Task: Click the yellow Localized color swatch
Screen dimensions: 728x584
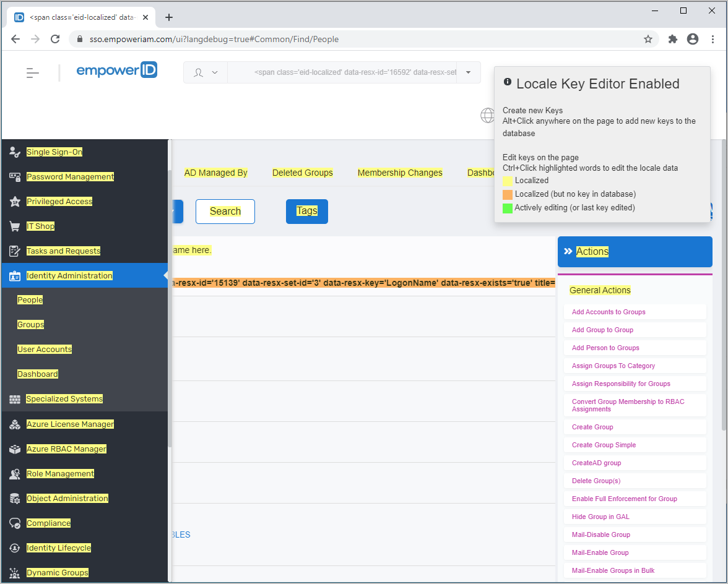Action: 508,181
